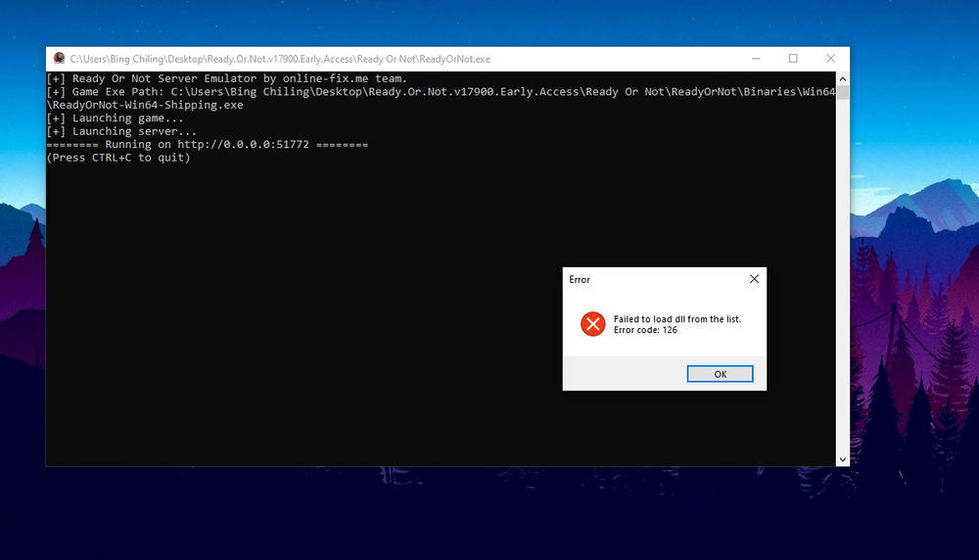Click the 'Failed to load dll from the list.' text
979x560 pixels.
[676, 319]
